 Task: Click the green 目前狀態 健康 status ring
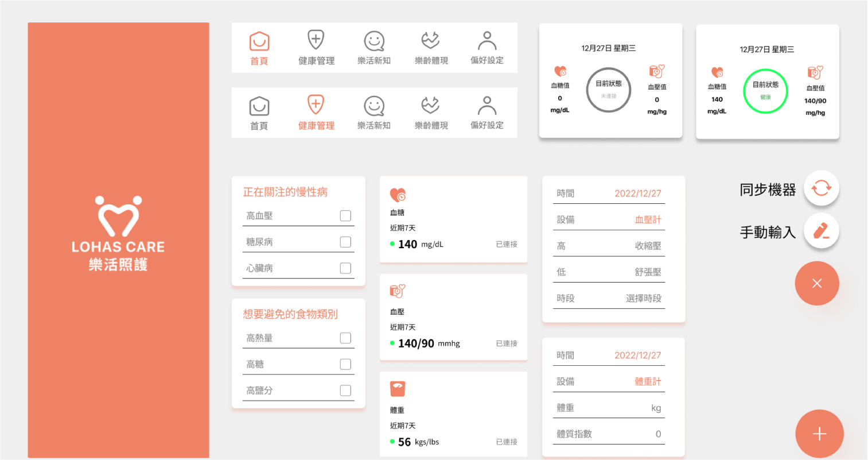pos(765,91)
